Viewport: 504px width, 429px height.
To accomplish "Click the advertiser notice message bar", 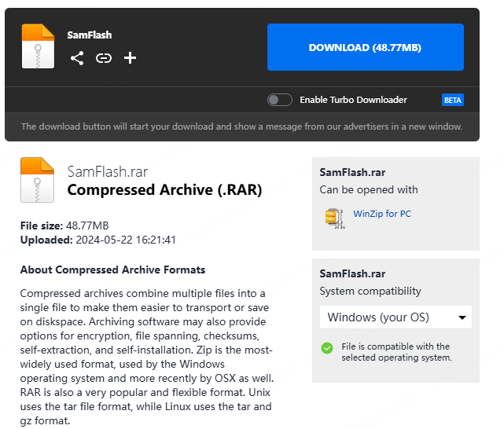I will coord(241,126).
